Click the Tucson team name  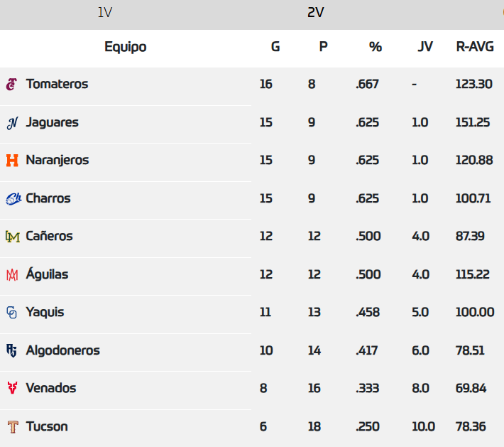pos(47,426)
